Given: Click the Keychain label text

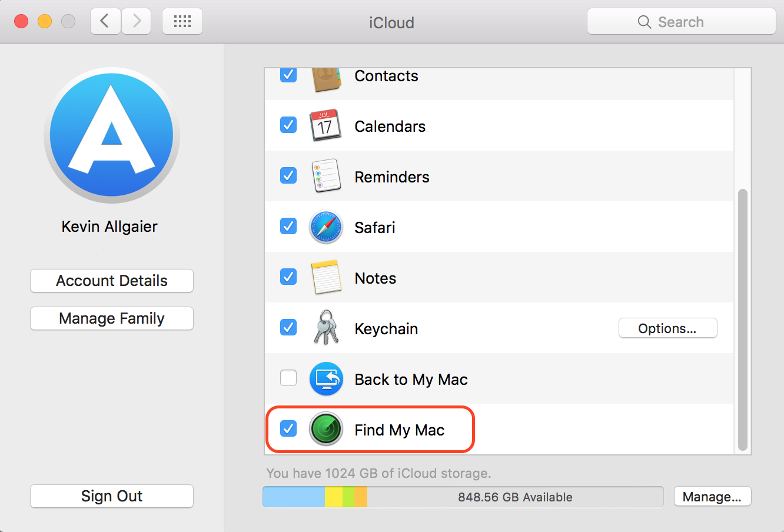Looking at the screenshot, I should pyautogui.click(x=387, y=329).
